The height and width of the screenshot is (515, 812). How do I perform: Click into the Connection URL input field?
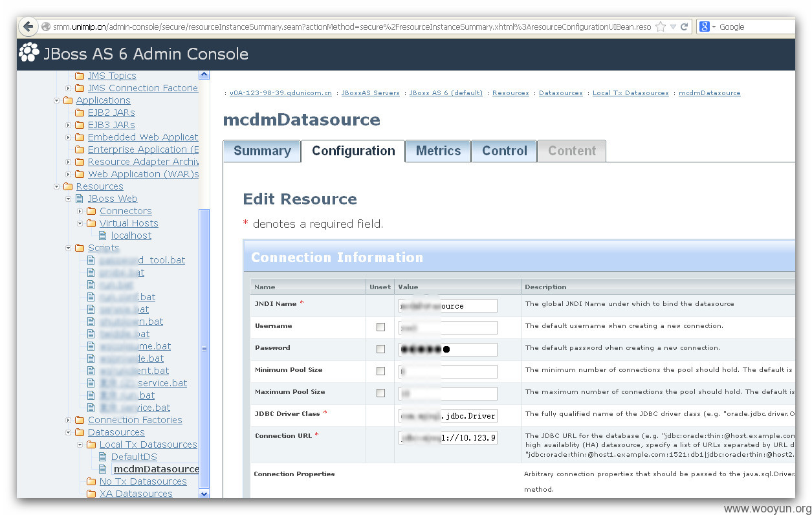point(448,438)
